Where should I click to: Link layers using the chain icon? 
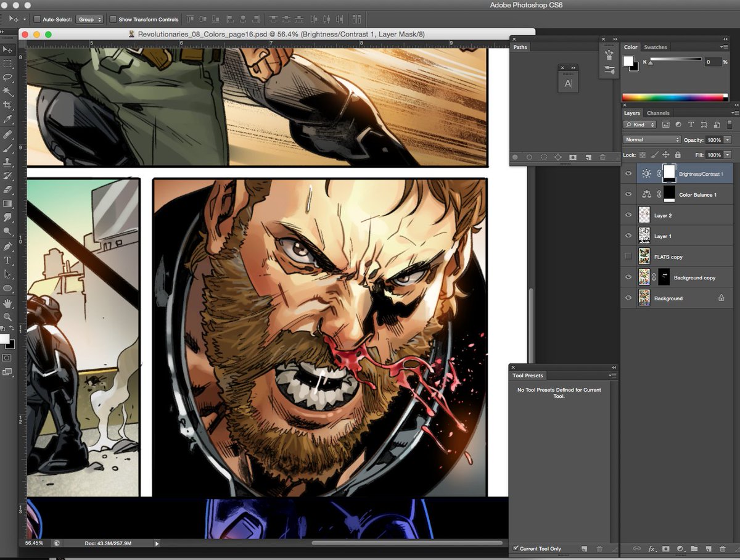(x=637, y=548)
